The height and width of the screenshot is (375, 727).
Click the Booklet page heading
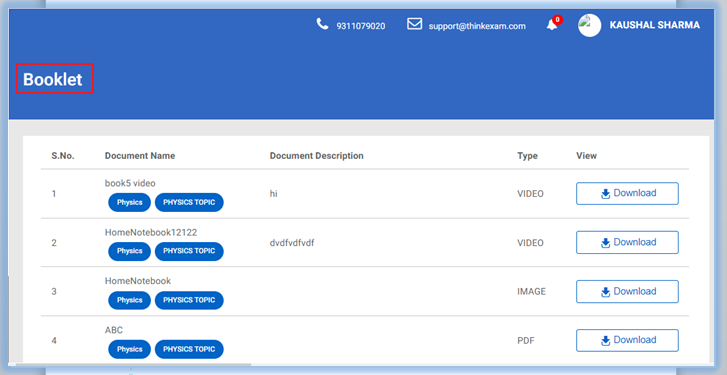pyautogui.click(x=53, y=79)
